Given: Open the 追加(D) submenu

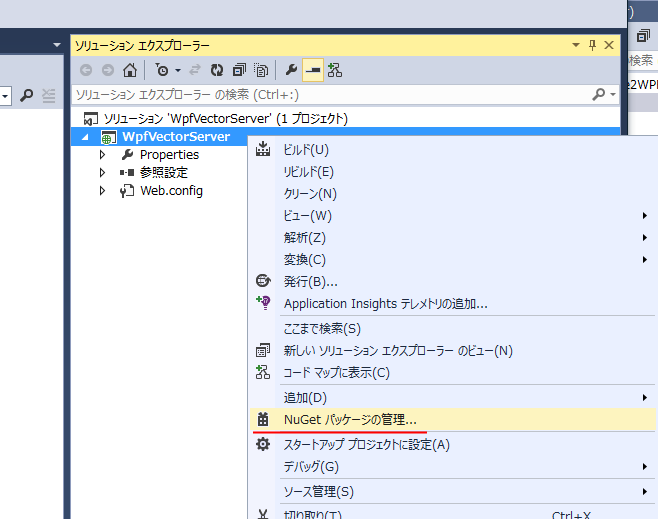Looking at the screenshot, I should (x=453, y=397).
